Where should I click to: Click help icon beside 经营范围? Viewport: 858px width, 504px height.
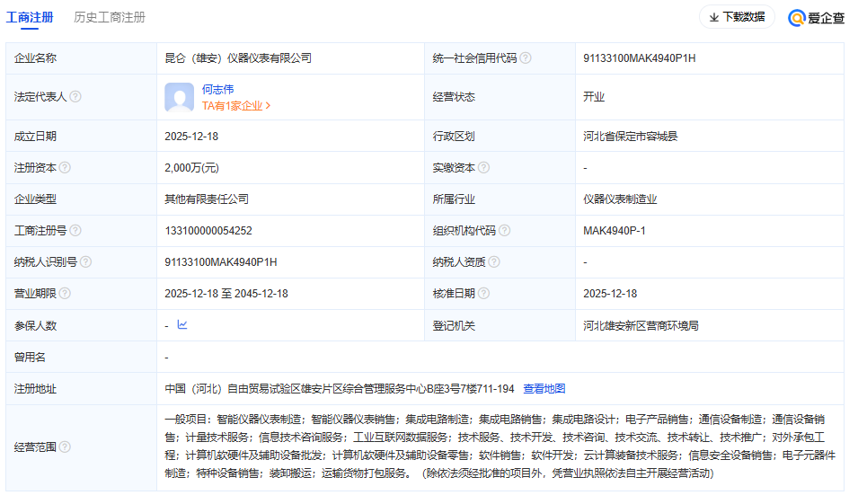65,447
